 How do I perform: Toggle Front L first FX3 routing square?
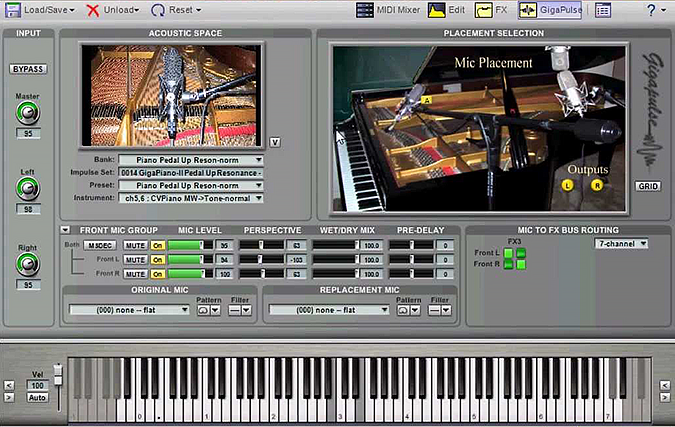pyautogui.click(x=508, y=253)
